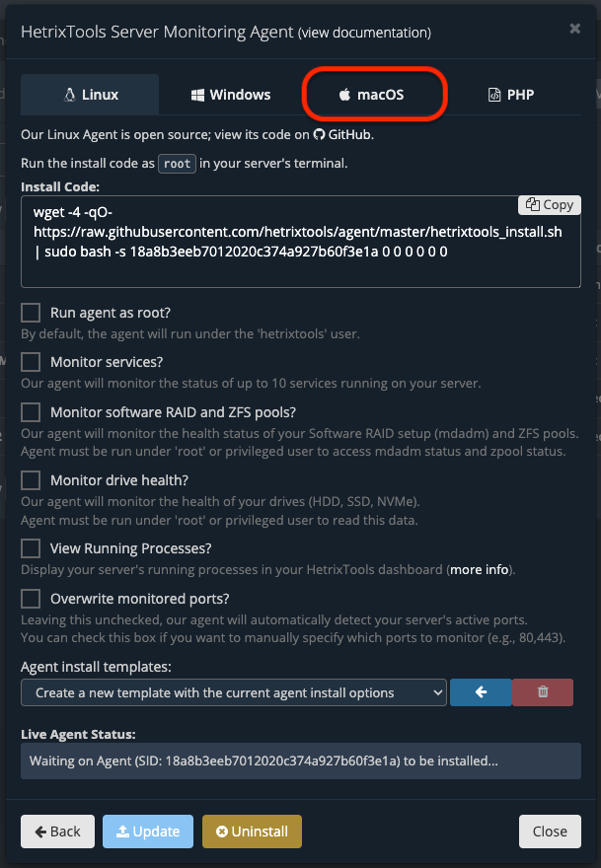Click the GitHub logo icon
This screenshot has width=601, height=868.
(x=320, y=134)
